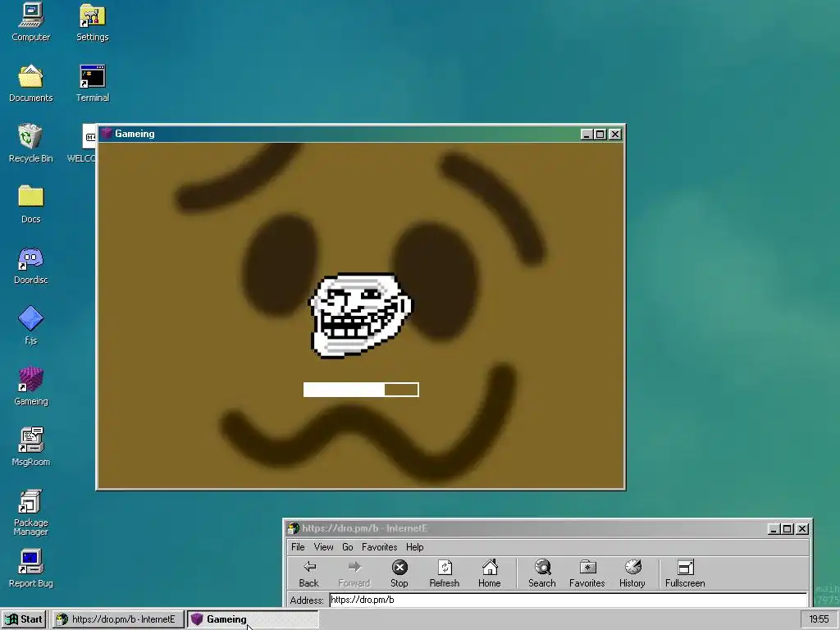Minimize the InternetE window
This screenshot has height=630, width=840.
(x=773, y=529)
